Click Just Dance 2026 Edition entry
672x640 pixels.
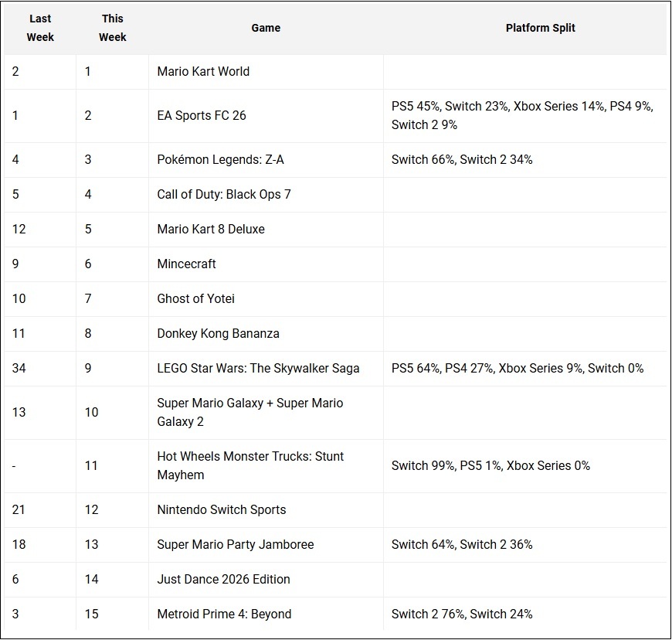pos(223,579)
